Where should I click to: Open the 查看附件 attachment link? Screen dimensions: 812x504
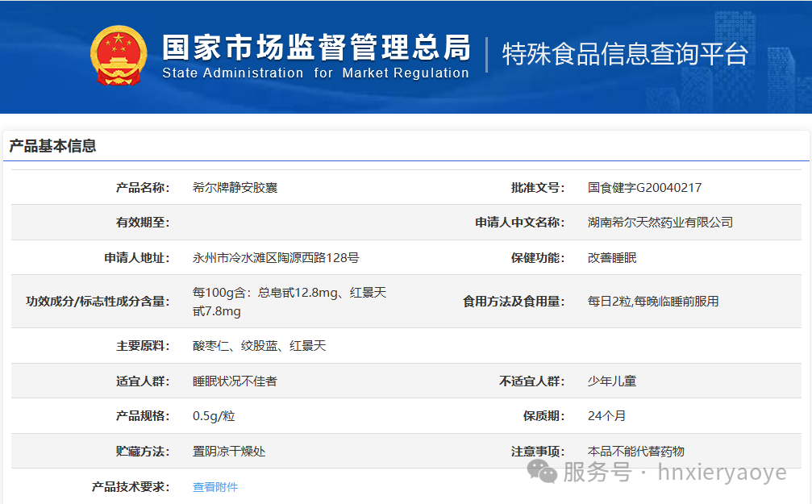coord(214,486)
